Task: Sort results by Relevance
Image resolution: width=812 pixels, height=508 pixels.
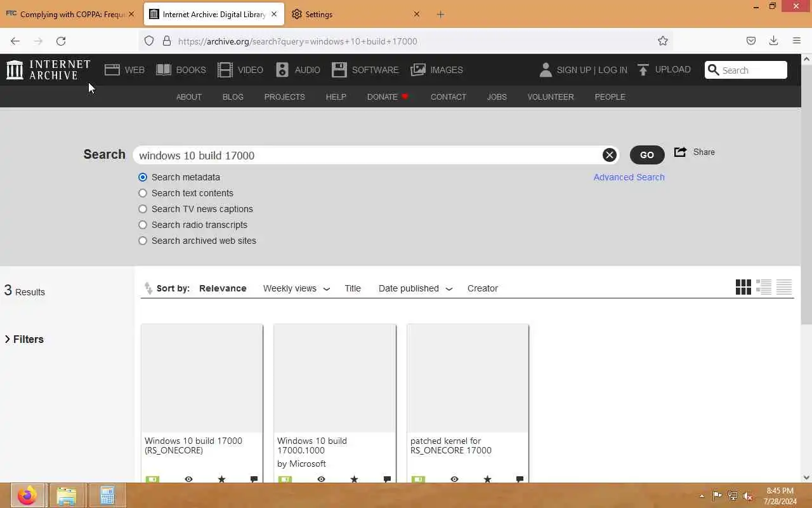Action: pyautogui.click(x=223, y=288)
